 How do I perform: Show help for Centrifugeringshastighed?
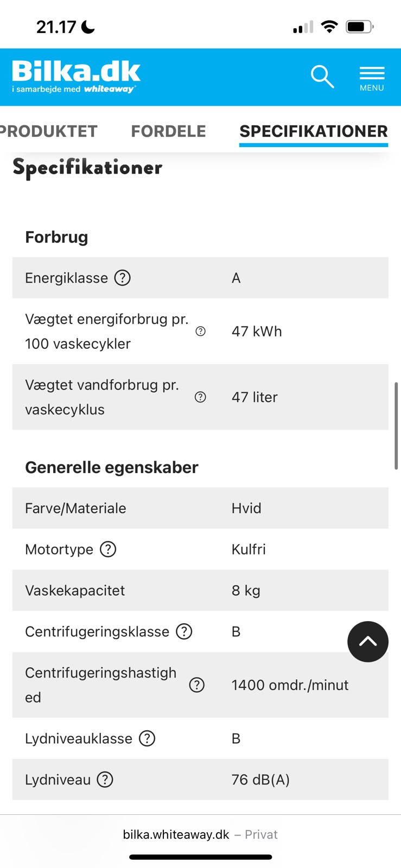196,685
